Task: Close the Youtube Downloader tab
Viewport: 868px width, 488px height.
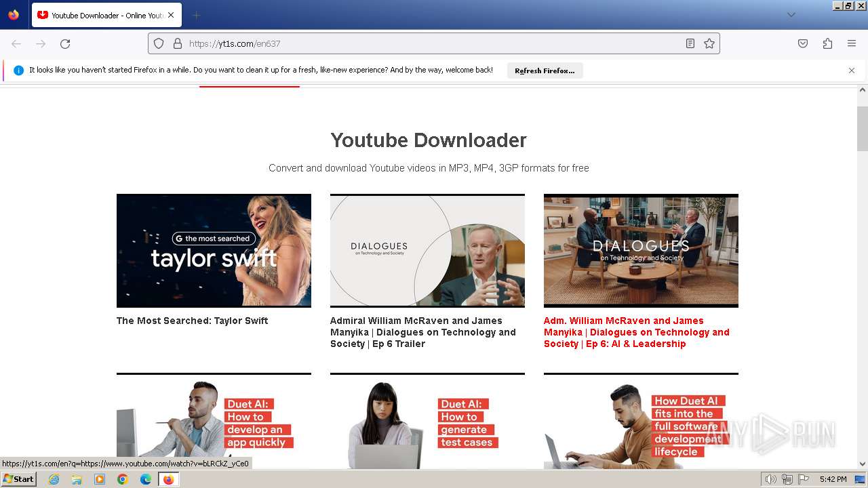Action: point(170,15)
